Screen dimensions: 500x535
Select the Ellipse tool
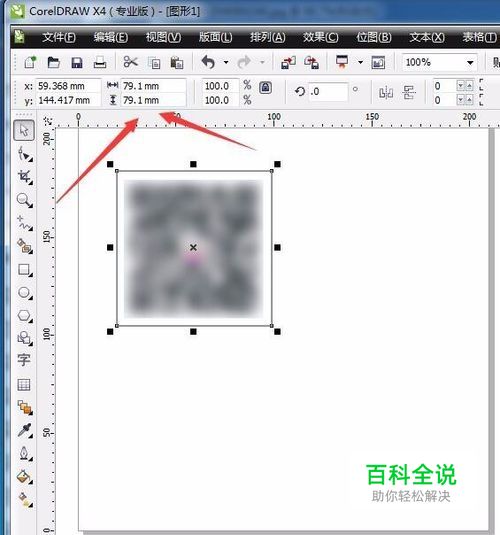[x=25, y=293]
